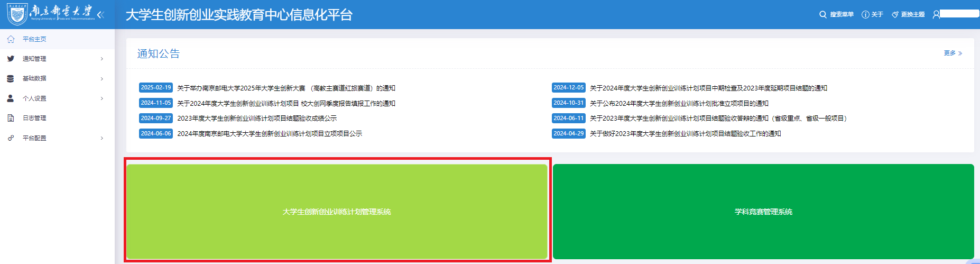Expand the 平台配置 chevron arrow

point(102,138)
